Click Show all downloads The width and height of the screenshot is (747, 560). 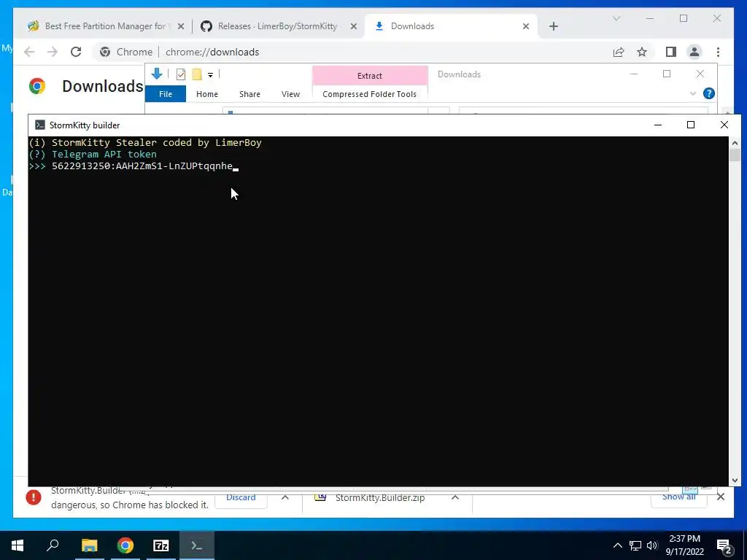pos(679,497)
